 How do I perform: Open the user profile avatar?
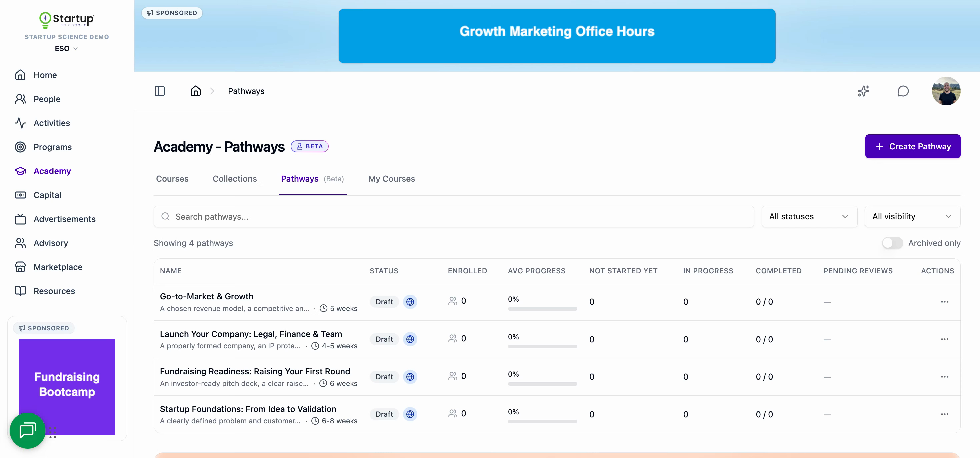[x=946, y=91]
